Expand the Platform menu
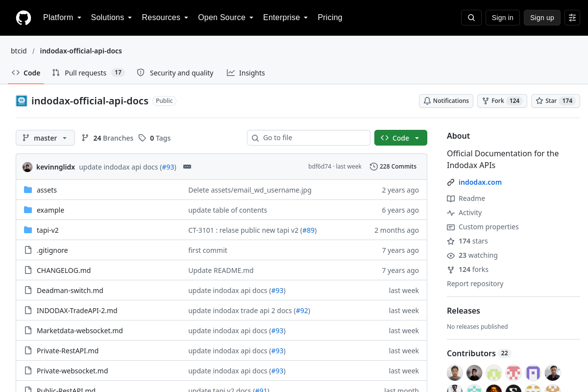 (62, 18)
